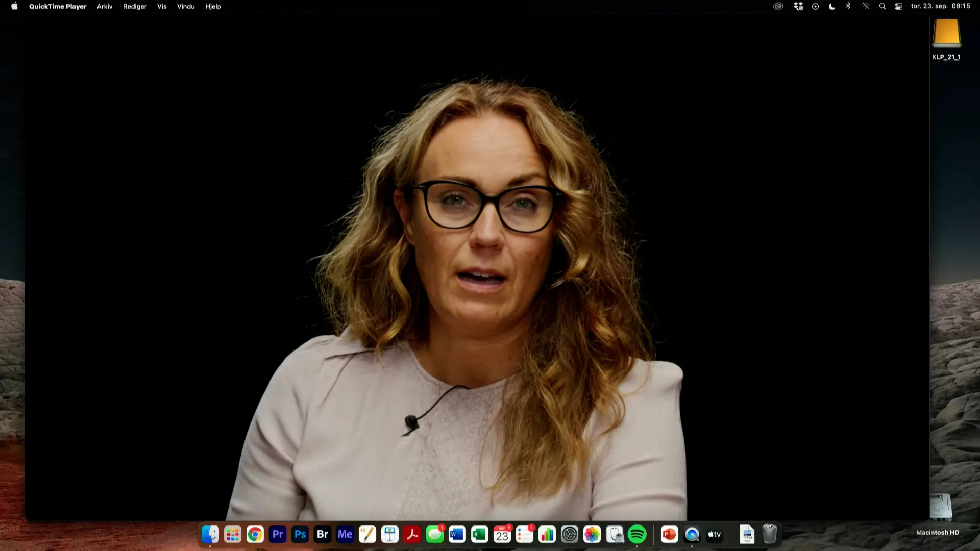
Task: Select the KLP_21_1 drive on desktop
Action: click(947, 39)
